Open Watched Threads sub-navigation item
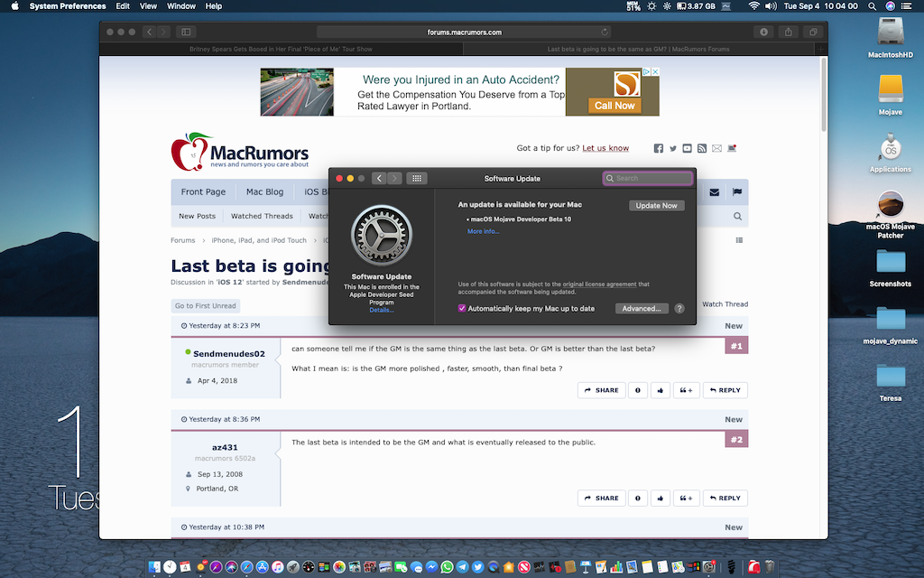The height and width of the screenshot is (578, 924). pos(262,217)
